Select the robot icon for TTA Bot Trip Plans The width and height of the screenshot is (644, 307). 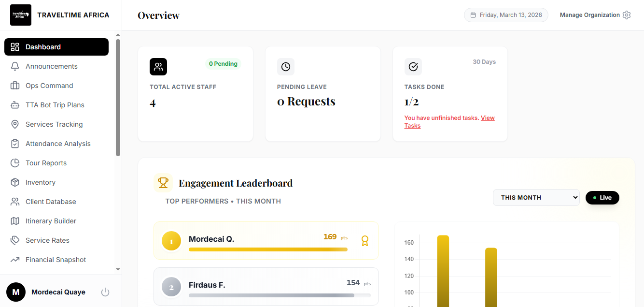point(15,105)
